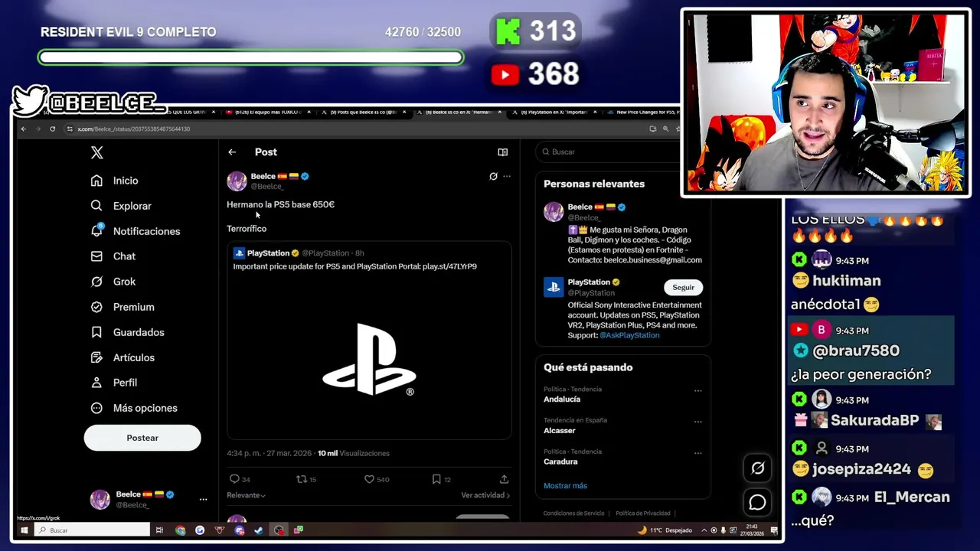The height and width of the screenshot is (551, 980).
Task: Open the 4:34 p. m. 27 mar. 2026 timestamp
Action: [x=269, y=453]
